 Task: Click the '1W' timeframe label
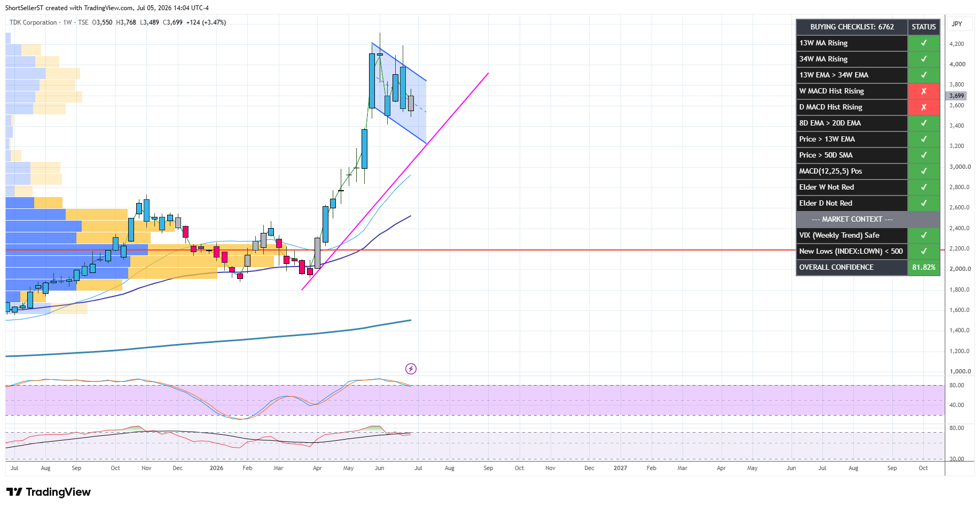(67, 22)
